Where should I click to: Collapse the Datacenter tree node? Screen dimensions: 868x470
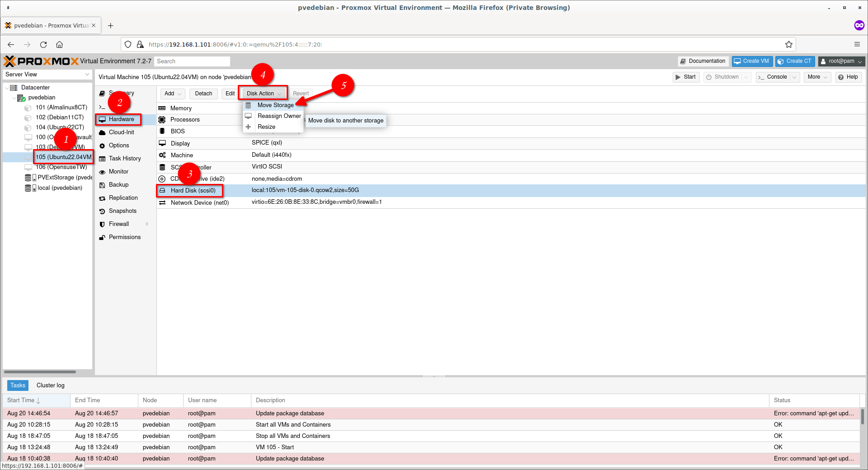(x=7, y=88)
